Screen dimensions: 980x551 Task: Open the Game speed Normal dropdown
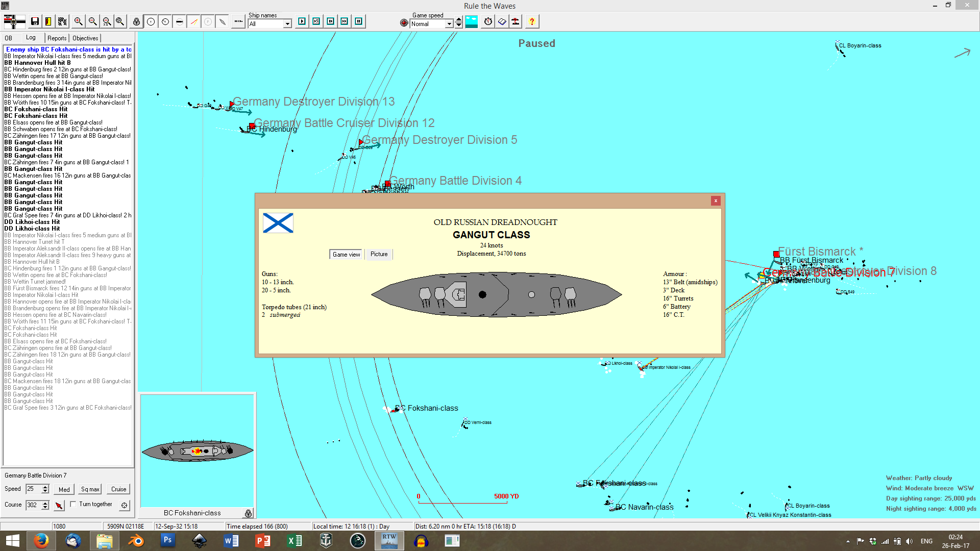click(449, 24)
